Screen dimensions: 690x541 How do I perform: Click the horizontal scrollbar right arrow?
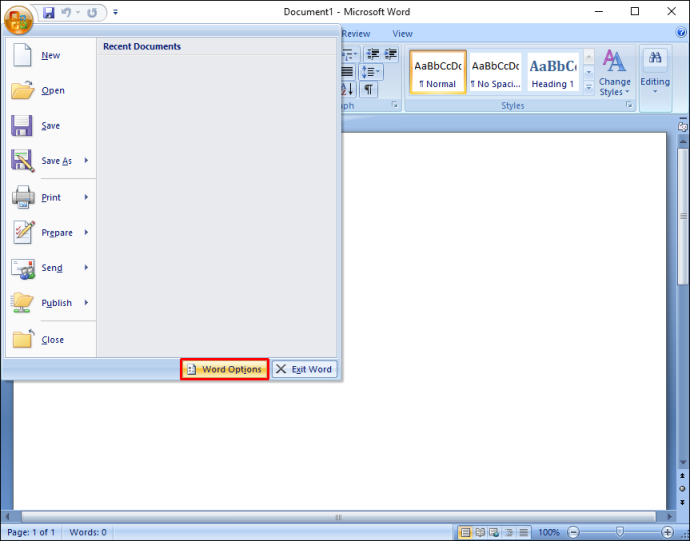coord(670,517)
